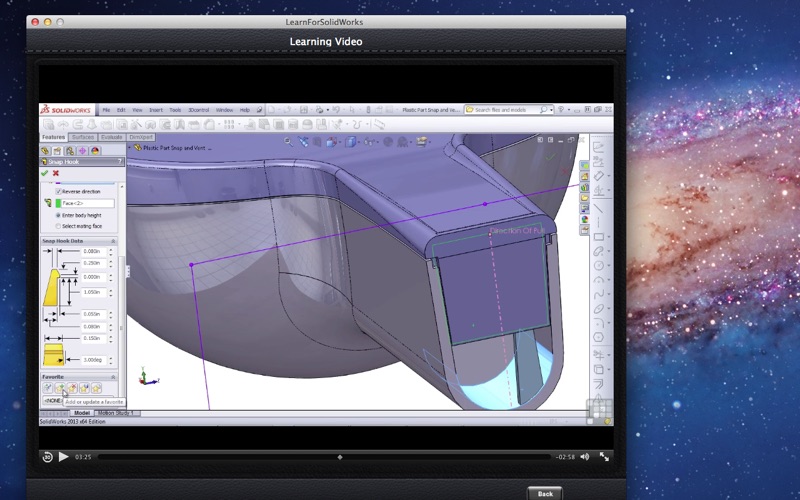Select the Rectangle tool on right toolbar
This screenshot has height=500, width=800.
[598, 237]
